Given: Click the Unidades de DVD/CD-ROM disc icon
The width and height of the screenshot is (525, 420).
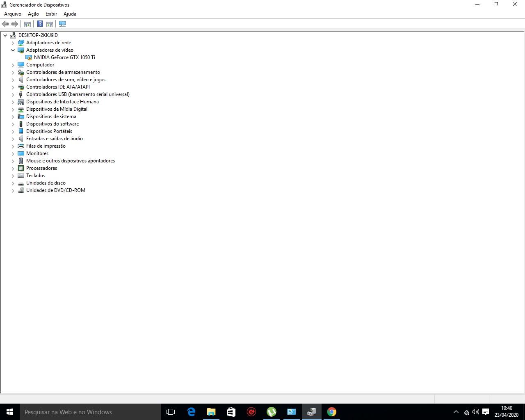Looking at the screenshot, I should pos(21,190).
